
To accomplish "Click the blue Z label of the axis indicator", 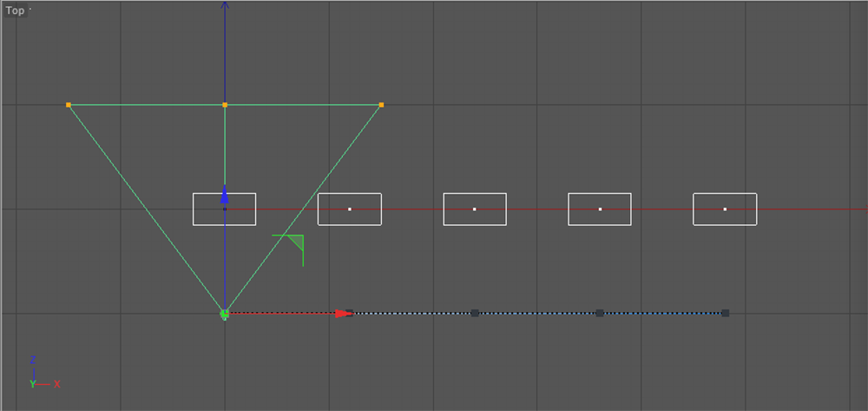I will pos(33,360).
